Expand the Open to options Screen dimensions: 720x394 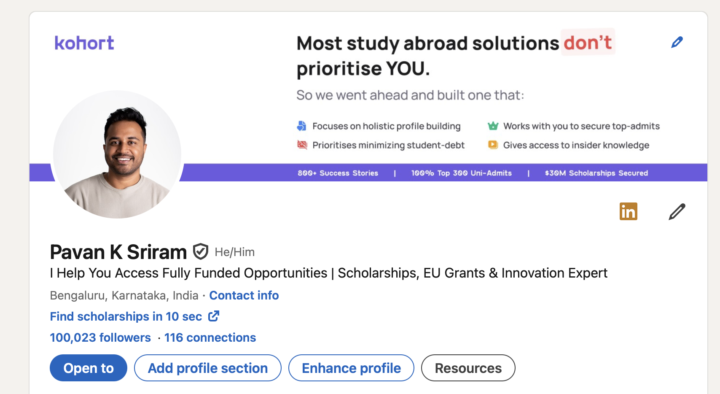coord(89,368)
